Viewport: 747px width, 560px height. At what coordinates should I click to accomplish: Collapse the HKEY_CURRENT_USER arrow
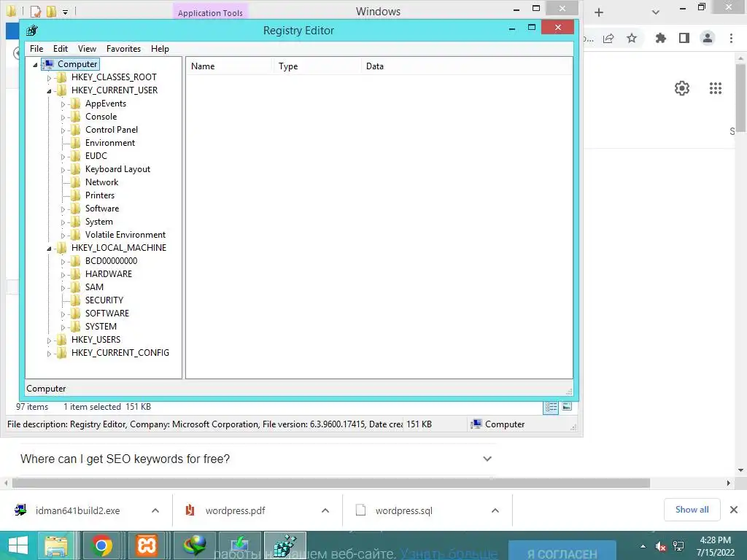[49, 91]
